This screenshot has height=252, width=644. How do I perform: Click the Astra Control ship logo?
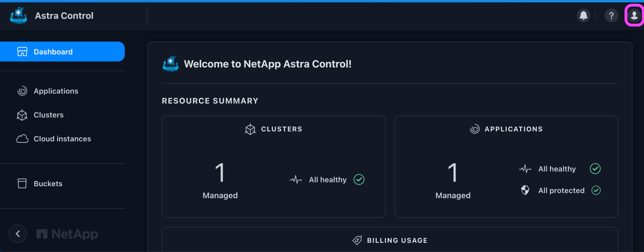point(19,15)
